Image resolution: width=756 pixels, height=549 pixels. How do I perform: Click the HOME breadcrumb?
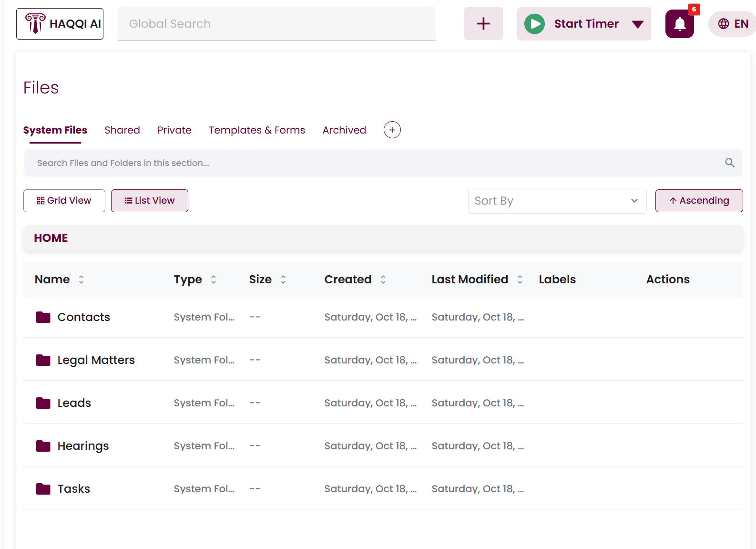coord(51,238)
